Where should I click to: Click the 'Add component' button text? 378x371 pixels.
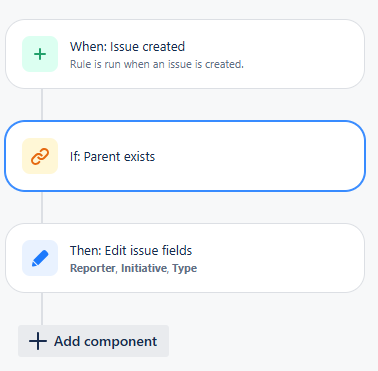coord(105,341)
